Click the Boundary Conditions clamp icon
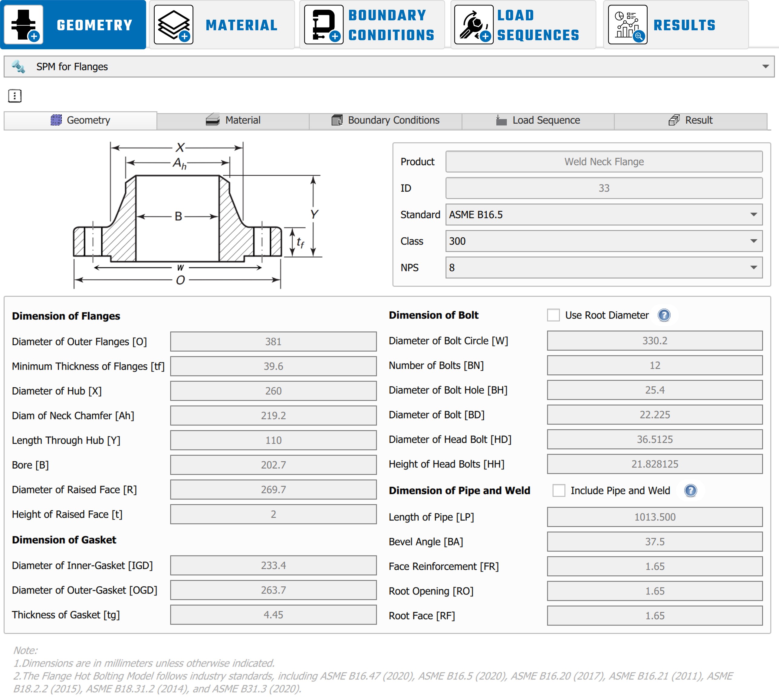The image size is (779, 700). [x=324, y=24]
